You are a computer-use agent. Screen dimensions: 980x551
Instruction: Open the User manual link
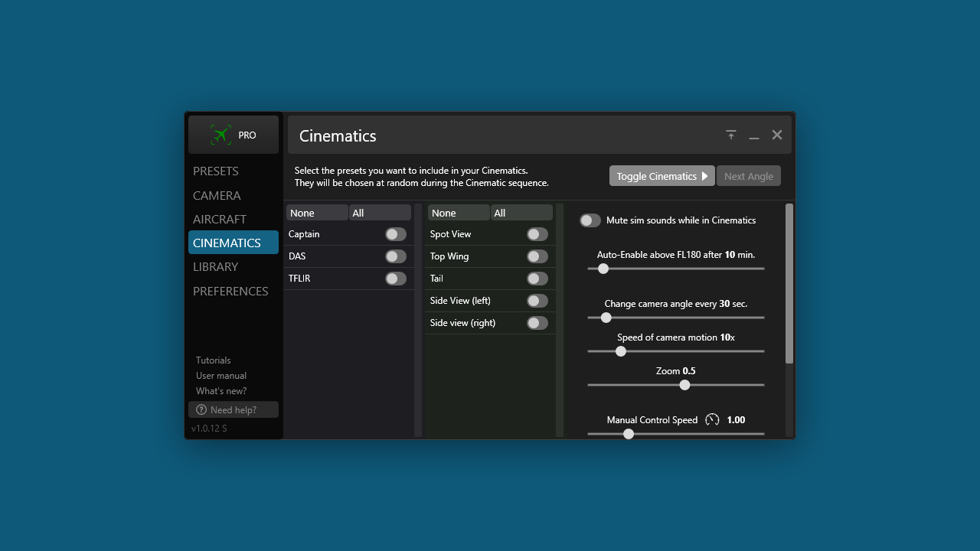[221, 376]
